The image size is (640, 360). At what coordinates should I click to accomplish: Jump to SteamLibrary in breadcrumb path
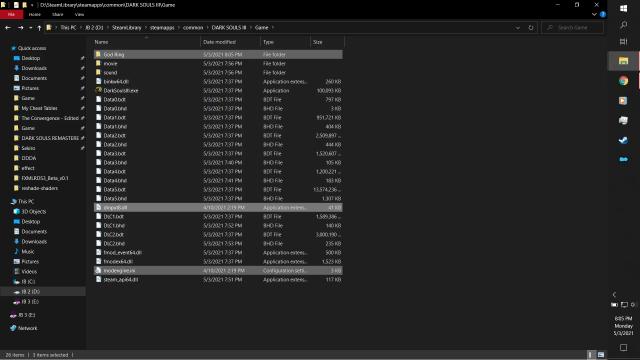(127, 28)
